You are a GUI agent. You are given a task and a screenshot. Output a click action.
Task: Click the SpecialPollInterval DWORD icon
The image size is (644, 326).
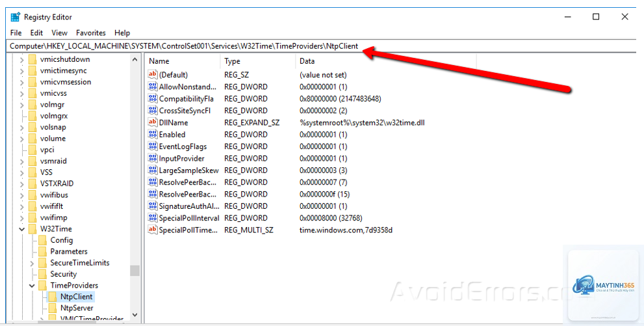153,218
